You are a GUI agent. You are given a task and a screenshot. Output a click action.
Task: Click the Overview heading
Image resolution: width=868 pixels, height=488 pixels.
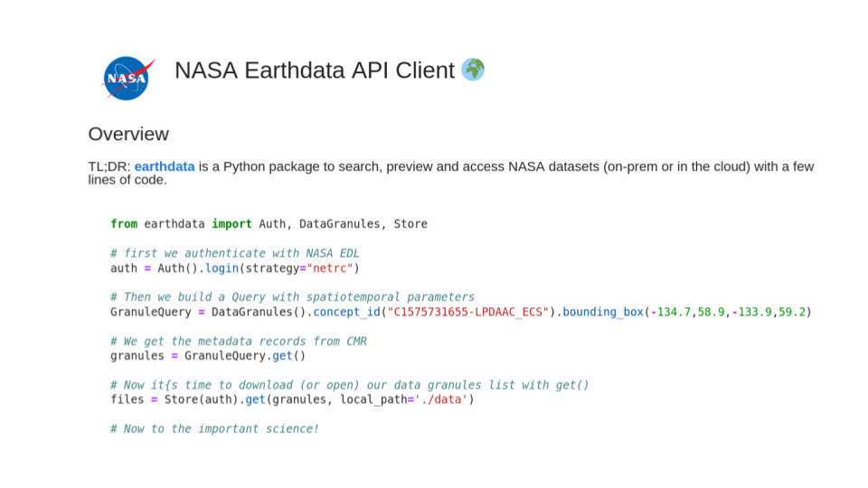coord(128,134)
